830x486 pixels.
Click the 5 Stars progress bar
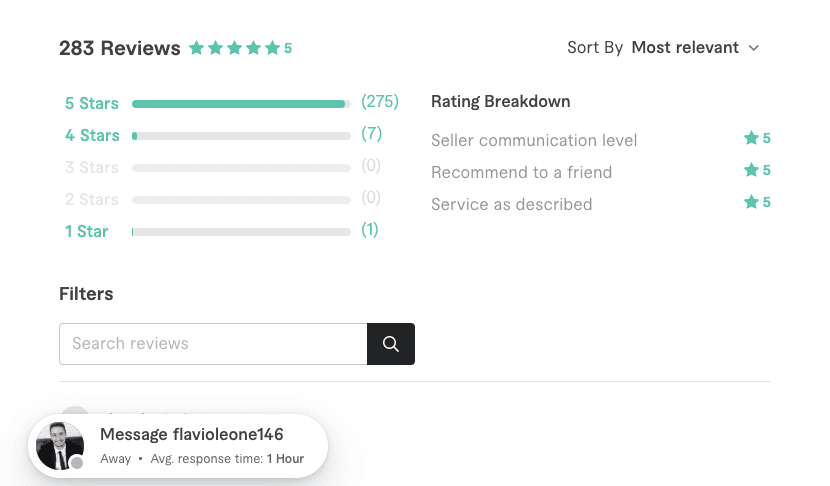[x=241, y=104]
